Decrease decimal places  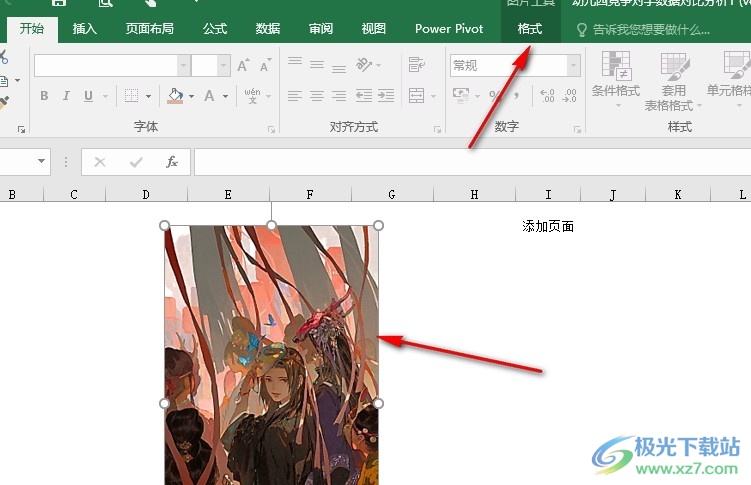click(569, 95)
